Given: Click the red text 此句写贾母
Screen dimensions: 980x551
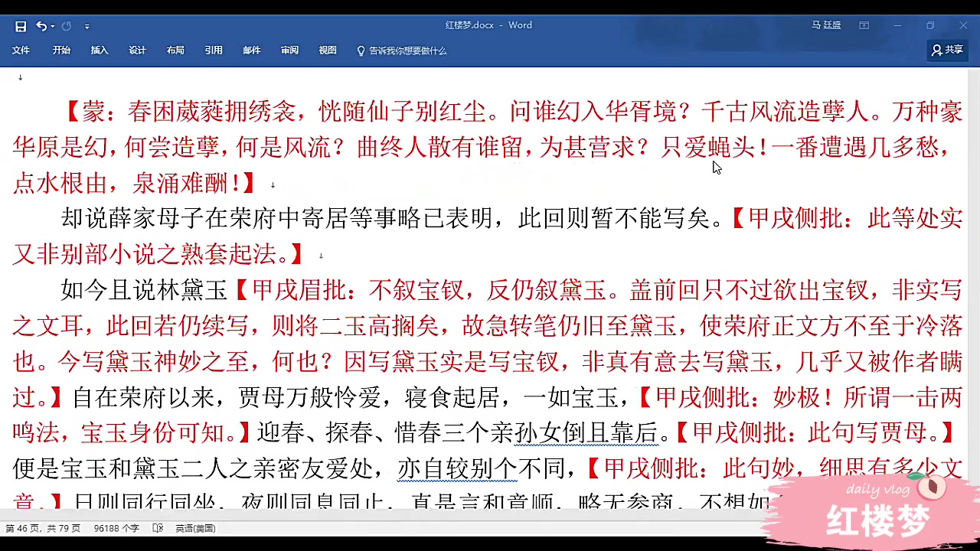Looking at the screenshot, I should (x=867, y=433).
